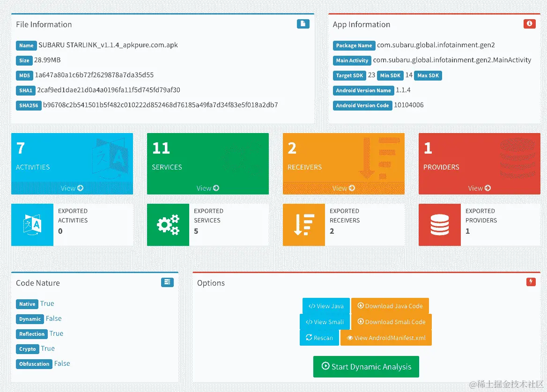This screenshot has width=547, height=392.
Task: Start Dynamic Analysis
Action: point(366,367)
